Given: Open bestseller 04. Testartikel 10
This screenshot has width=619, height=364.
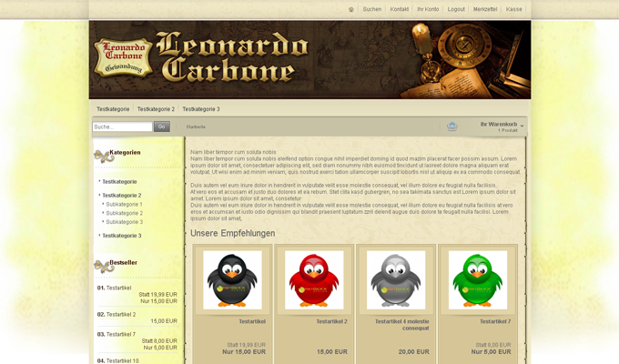Looking at the screenshot, I should pyautogui.click(x=118, y=360).
